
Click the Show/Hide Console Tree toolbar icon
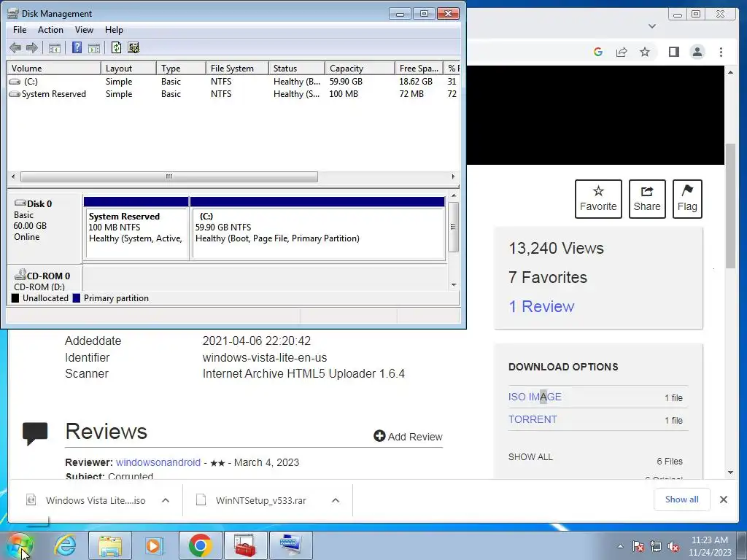coord(55,47)
